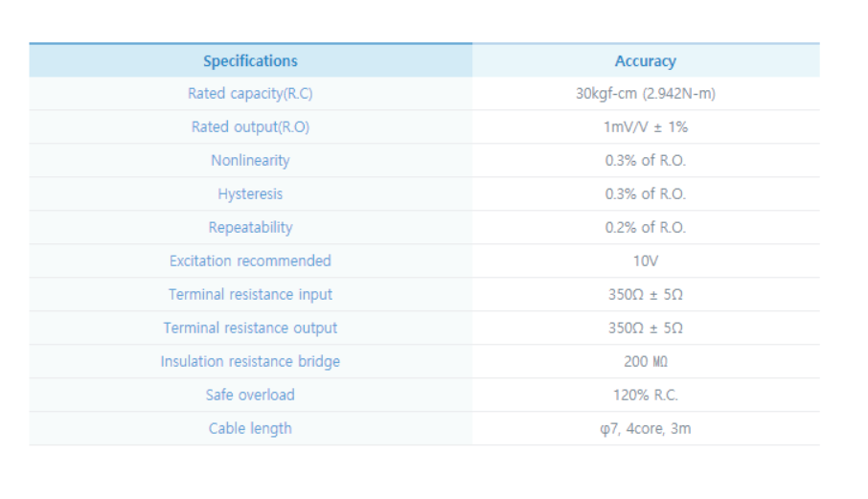
Task: Select the Excitation recommended label
Action: pos(250,261)
